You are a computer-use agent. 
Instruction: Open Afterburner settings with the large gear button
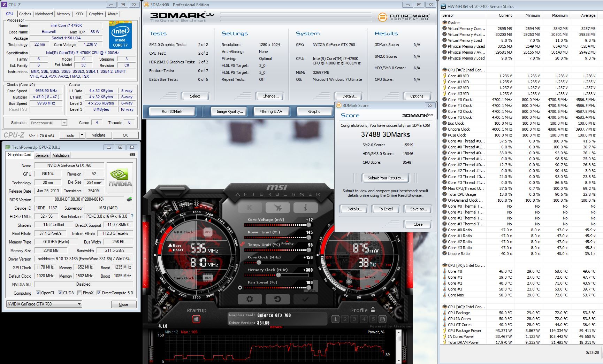(x=250, y=299)
